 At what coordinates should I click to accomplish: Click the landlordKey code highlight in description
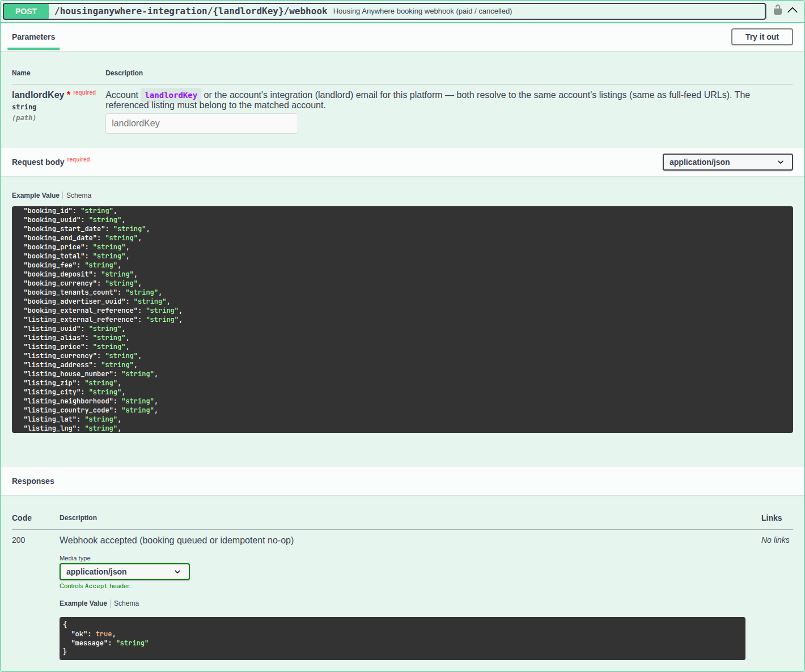(171, 95)
